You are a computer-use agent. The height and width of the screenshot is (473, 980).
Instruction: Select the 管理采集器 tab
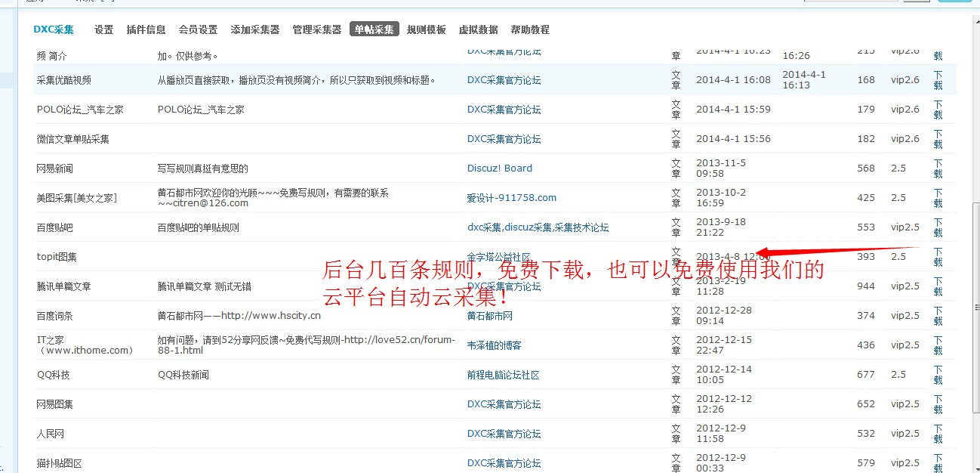coord(316,30)
